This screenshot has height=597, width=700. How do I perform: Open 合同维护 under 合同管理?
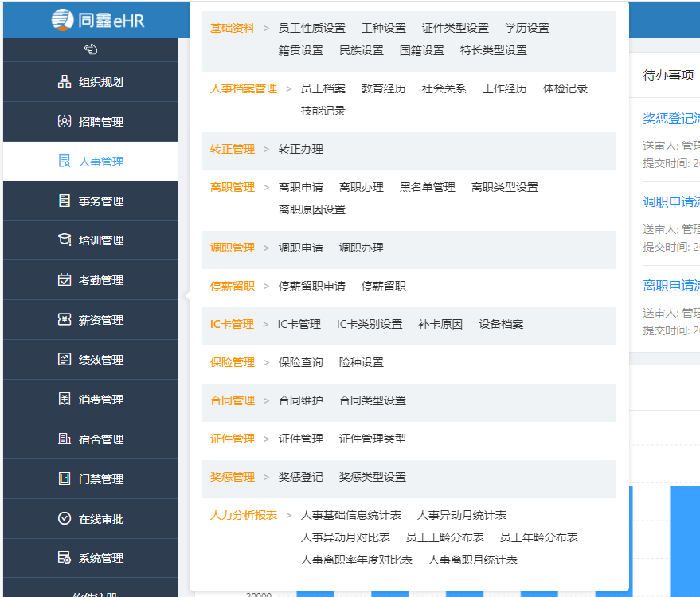pyautogui.click(x=300, y=400)
